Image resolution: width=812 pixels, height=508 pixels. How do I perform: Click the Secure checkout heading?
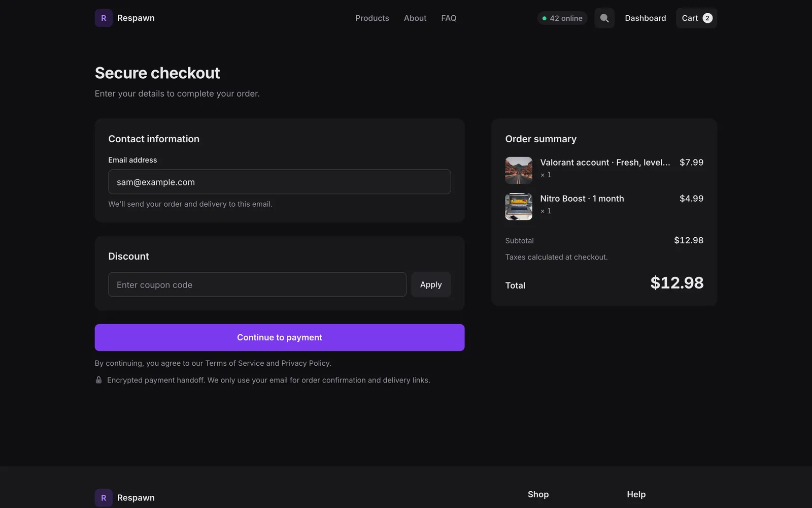point(157,73)
